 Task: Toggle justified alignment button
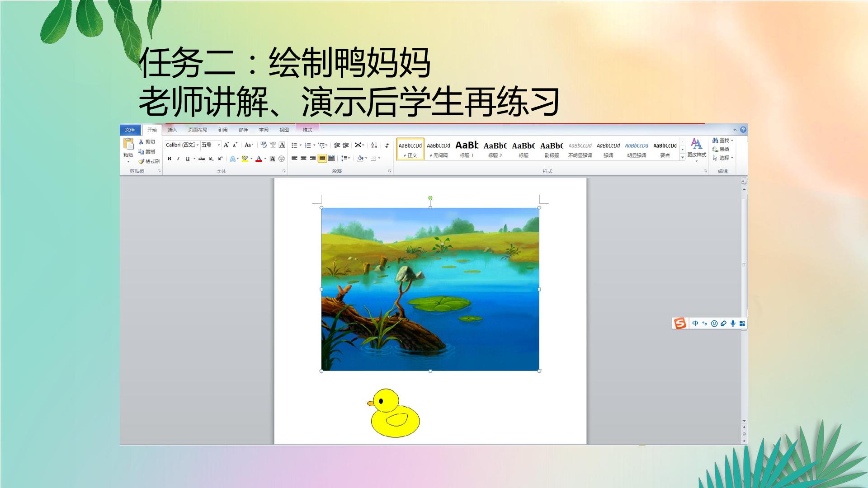click(322, 158)
